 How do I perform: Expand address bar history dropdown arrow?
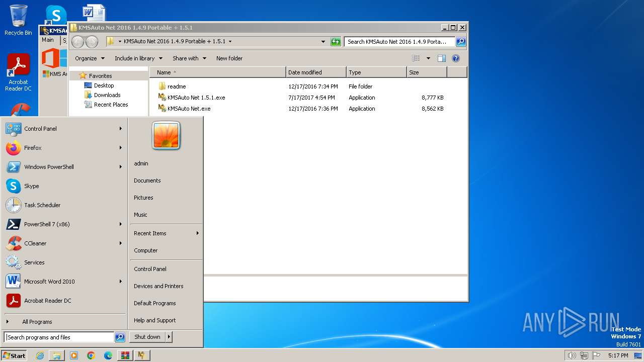tap(323, 42)
